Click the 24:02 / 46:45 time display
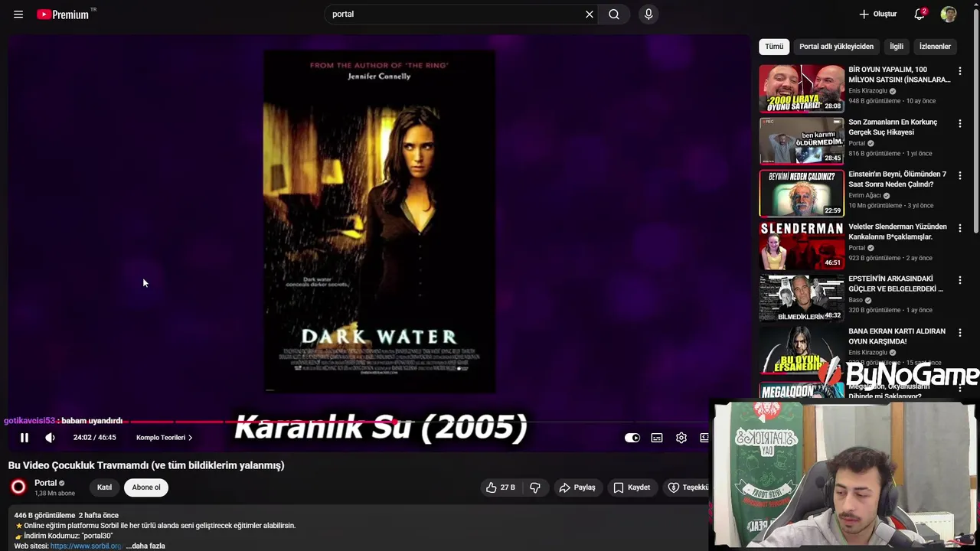980x551 pixels. (95, 438)
